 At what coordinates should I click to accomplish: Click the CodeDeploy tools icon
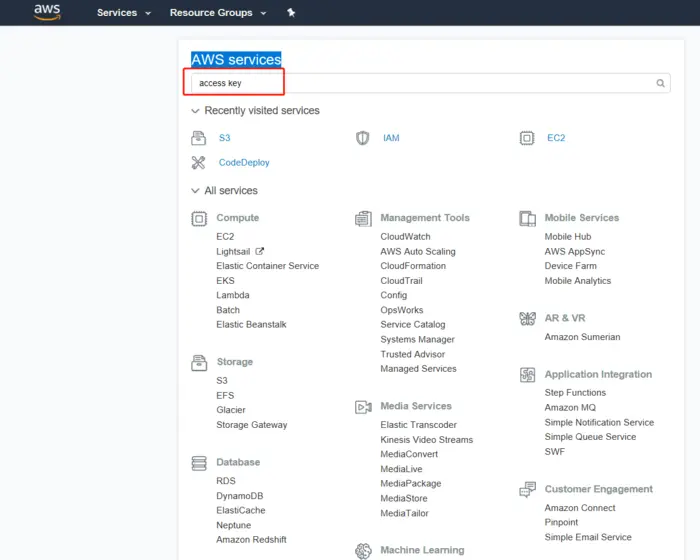(198, 162)
